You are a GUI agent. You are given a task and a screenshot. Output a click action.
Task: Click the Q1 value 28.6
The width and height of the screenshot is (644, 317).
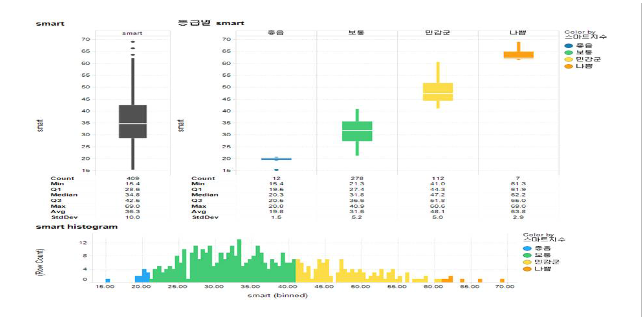[x=133, y=189]
